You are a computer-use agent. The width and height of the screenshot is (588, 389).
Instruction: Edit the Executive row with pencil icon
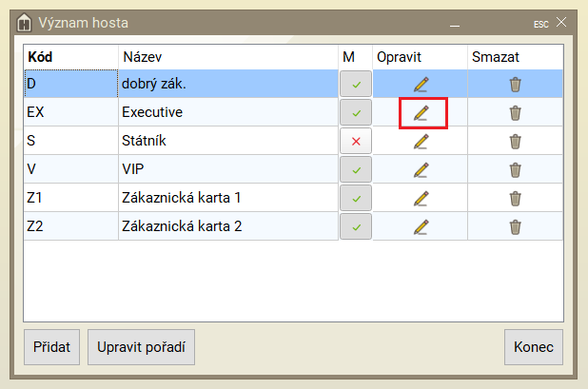(421, 113)
